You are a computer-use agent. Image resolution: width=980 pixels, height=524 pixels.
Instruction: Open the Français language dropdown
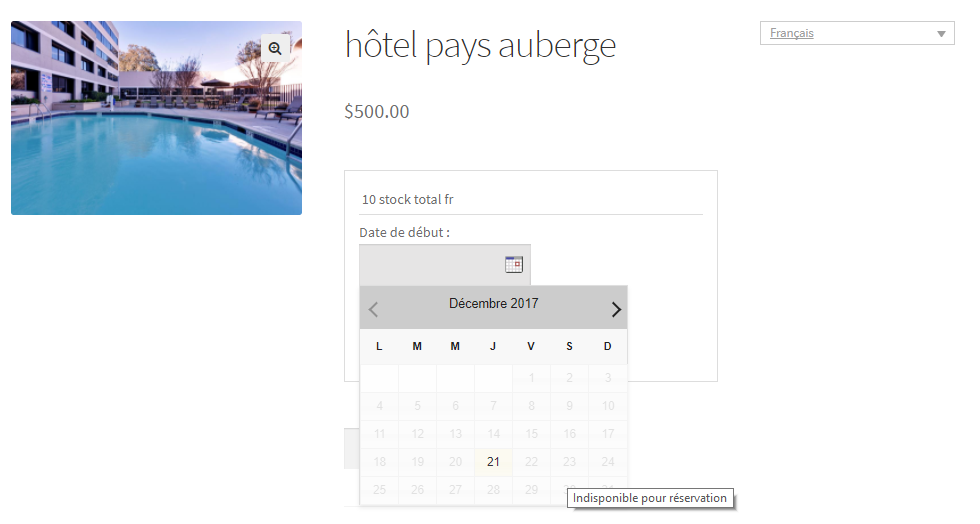click(857, 34)
